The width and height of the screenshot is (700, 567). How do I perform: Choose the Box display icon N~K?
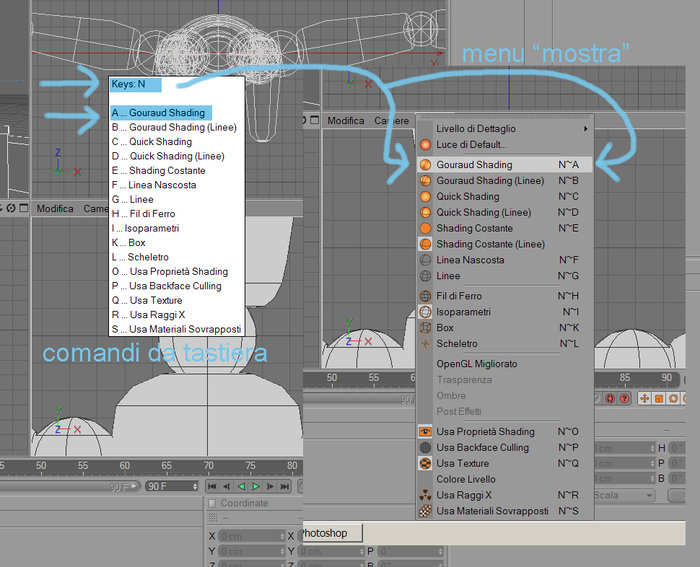click(x=425, y=328)
